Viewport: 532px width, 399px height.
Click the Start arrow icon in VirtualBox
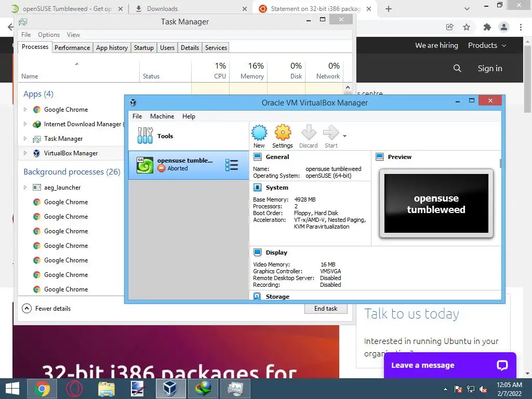[331, 132]
